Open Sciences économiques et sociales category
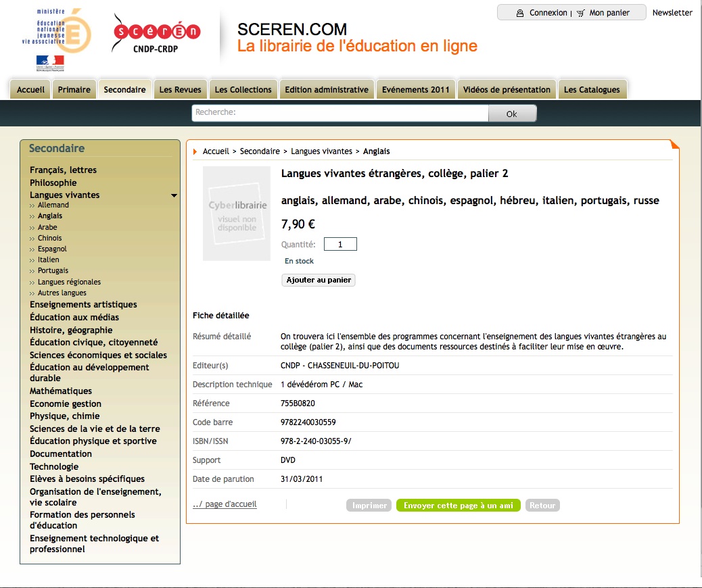702x588 pixels. click(x=99, y=356)
